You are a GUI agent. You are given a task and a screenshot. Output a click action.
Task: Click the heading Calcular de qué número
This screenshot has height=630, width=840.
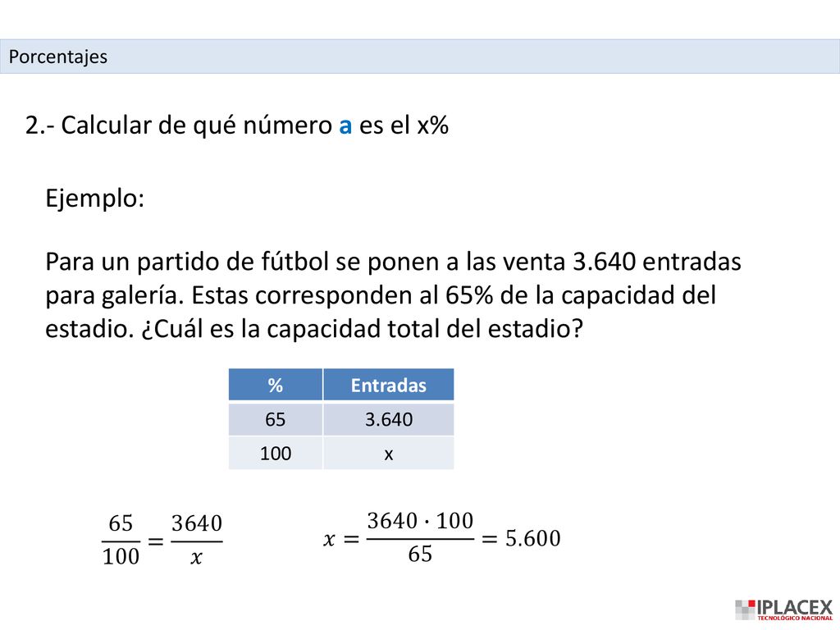[197, 126]
